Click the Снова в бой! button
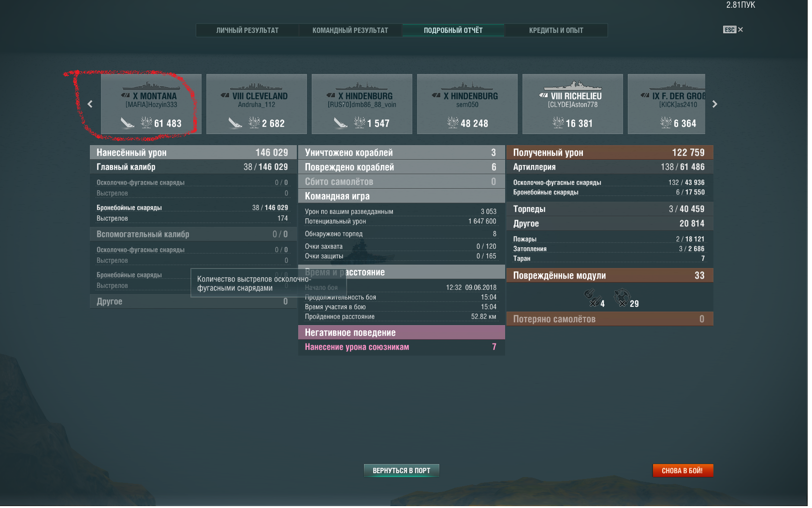Viewport: 812px width, 508px height. click(682, 470)
